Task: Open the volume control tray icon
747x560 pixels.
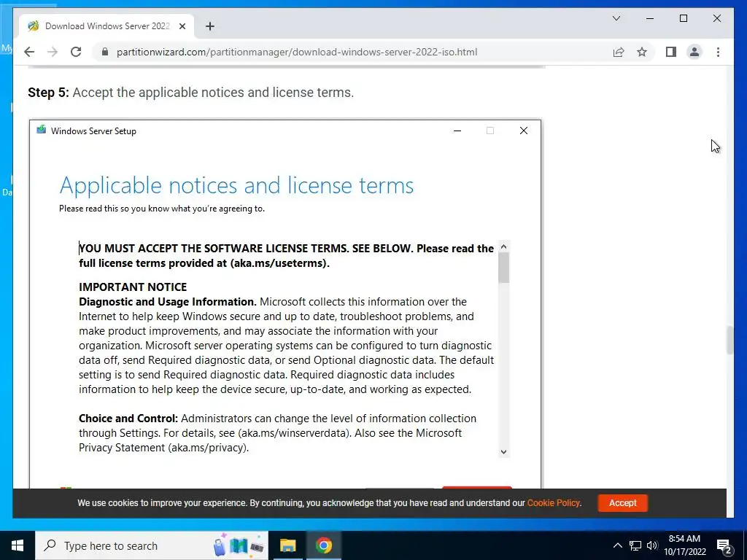Action: click(652, 545)
